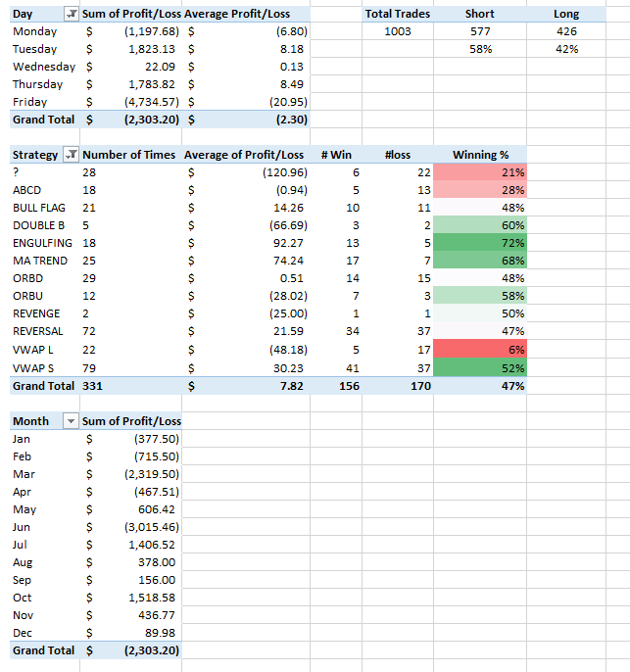This screenshot has height=672, width=630.
Task: Click the 331 grand total trade count
Action: pyautogui.click(x=92, y=386)
